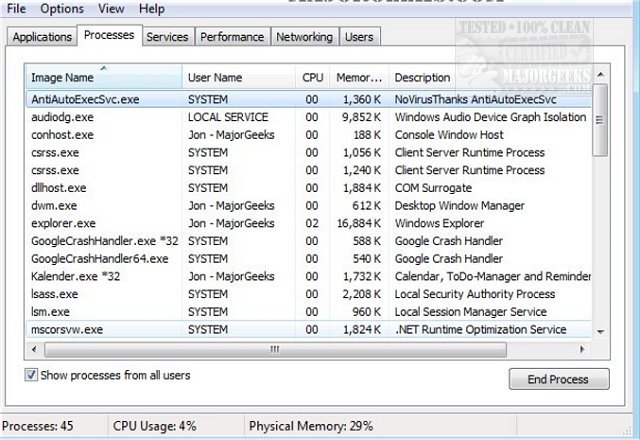Click Calendar, ToDo-Manager and Reminder description
640x440 pixels.
493,276
